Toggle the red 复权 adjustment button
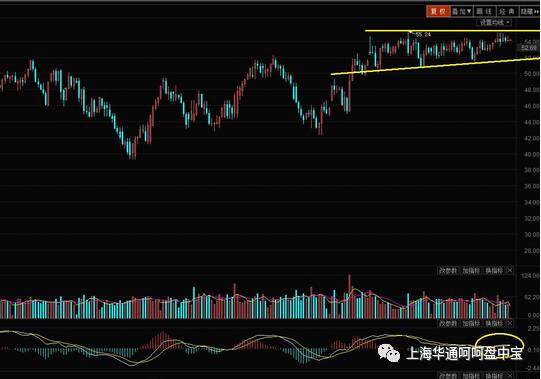This screenshot has width=541, height=379. pyautogui.click(x=438, y=11)
